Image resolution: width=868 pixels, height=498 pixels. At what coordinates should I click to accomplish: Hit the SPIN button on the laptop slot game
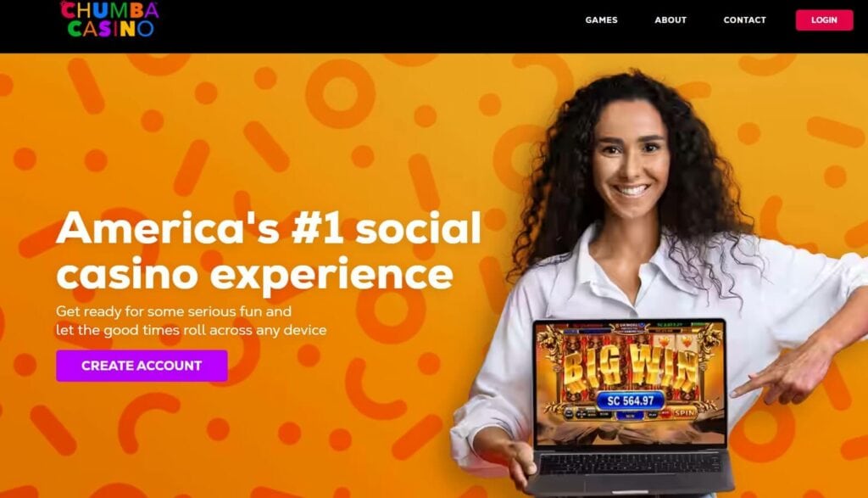tap(685, 413)
